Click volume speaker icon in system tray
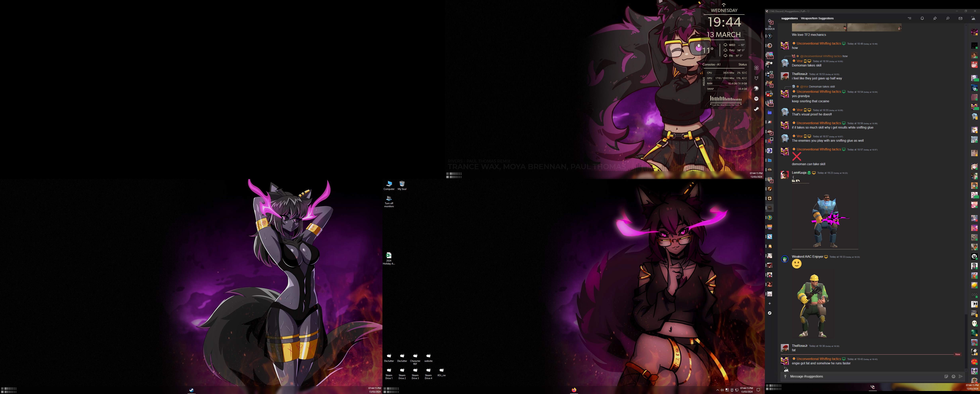 722,390
